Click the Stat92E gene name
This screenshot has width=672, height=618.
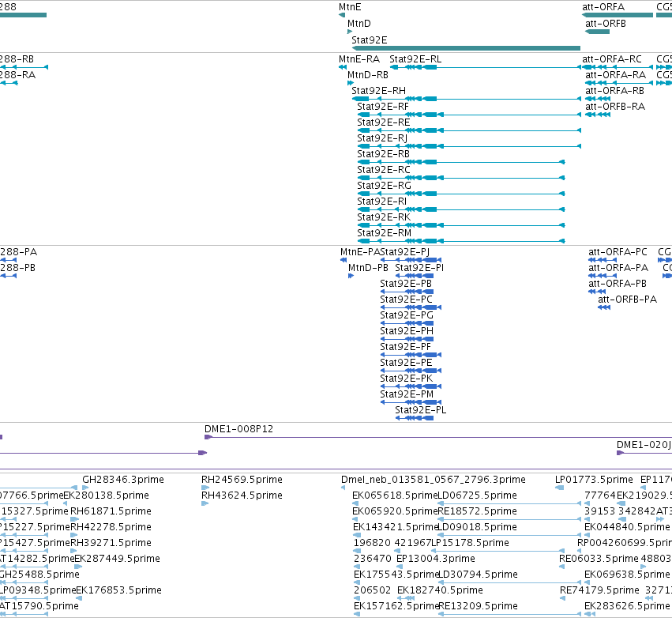click(369, 40)
